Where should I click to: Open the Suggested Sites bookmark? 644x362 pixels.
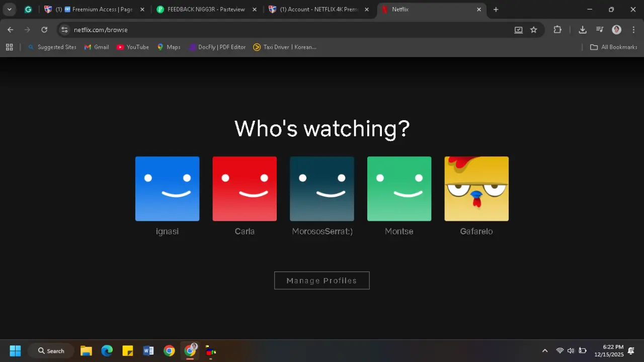(52, 47)
